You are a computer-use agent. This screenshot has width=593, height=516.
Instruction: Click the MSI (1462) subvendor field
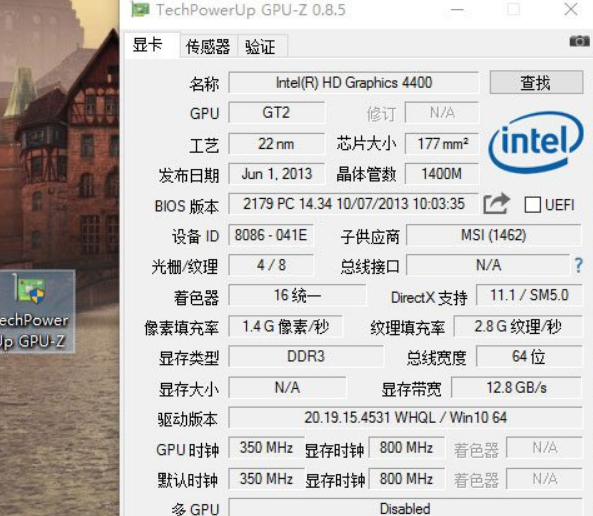click(x=494, y=235)
